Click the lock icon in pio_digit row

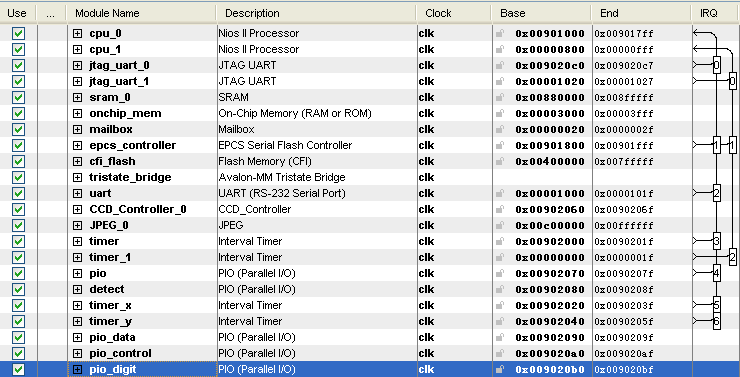pyautogui.click(x=499, y=369)
